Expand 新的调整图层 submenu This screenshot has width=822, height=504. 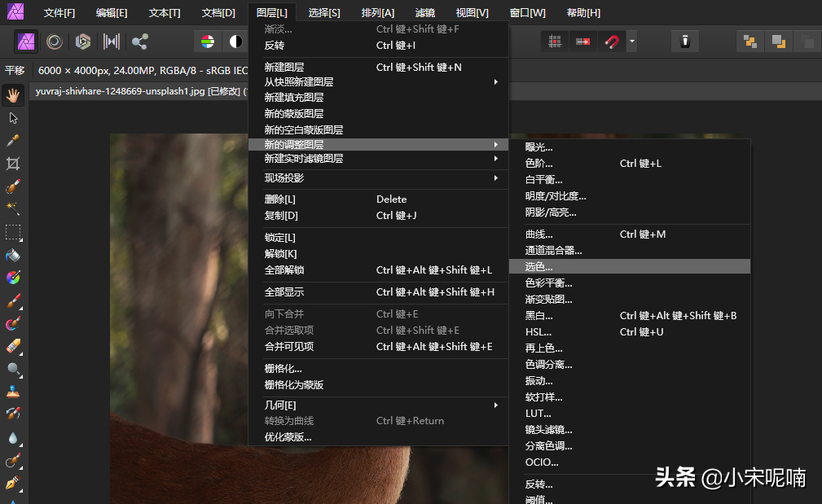[x=378, y=145]
